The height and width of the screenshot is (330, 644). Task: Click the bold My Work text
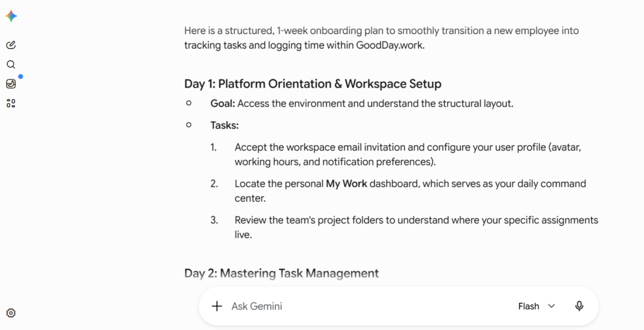pos(347,183)
